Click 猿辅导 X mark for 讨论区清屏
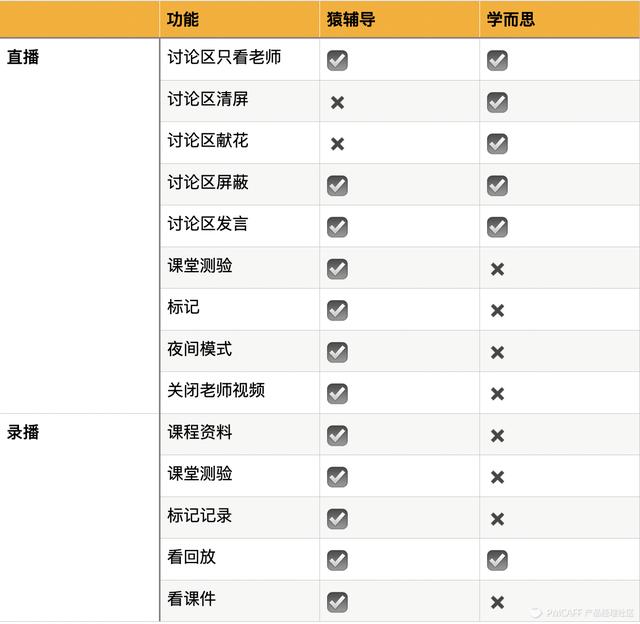Screen dimensions: 640x624 [337, 103]
